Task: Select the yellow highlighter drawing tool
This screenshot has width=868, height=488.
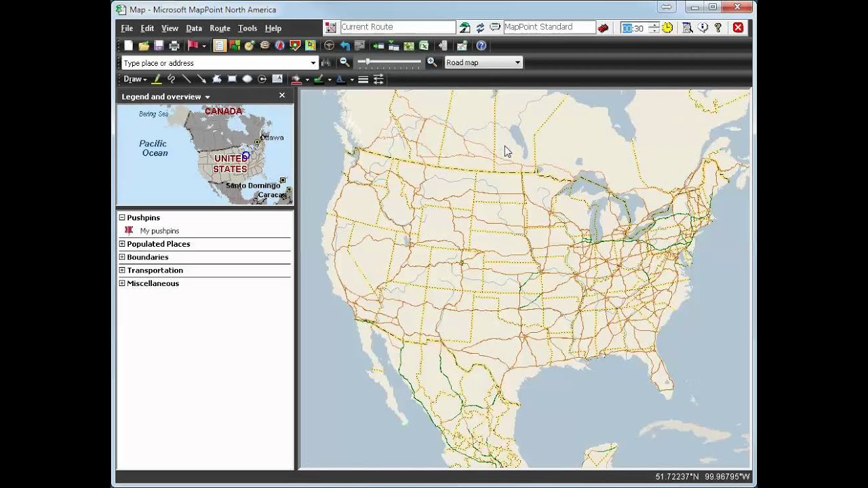Action: (157, 79)
